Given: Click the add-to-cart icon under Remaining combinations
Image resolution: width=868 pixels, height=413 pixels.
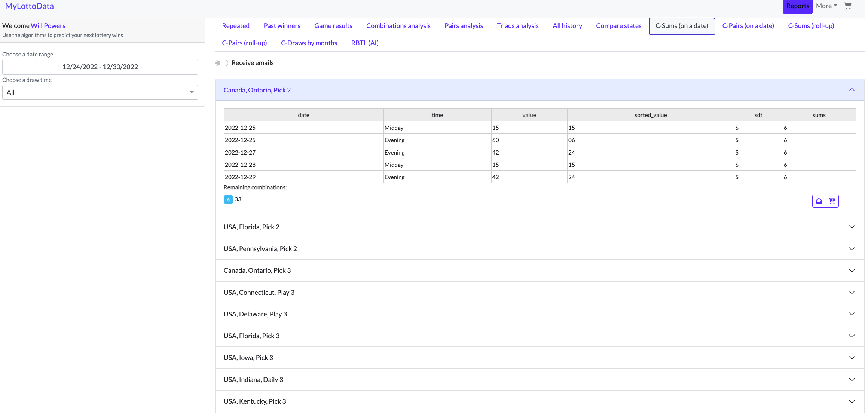Looking at the screenshot, I should click(x=832, y=201).
